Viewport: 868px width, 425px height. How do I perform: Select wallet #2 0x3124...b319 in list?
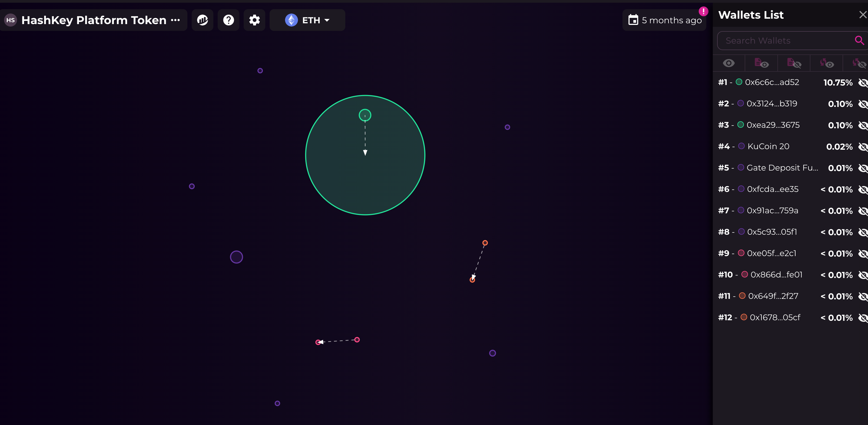point(772,104)
